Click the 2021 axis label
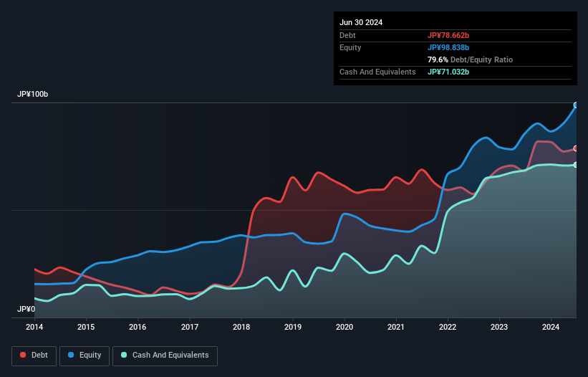Viewport: 588px width, 377px height. (x=396, y=327)
